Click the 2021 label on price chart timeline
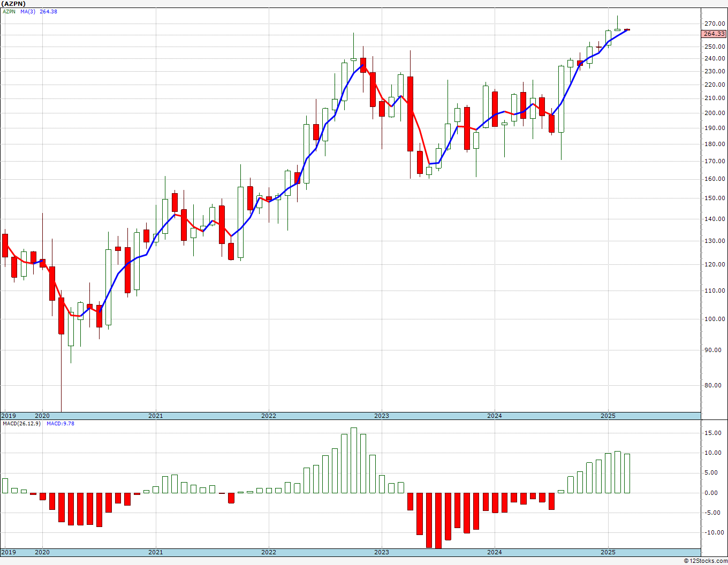Image resolution: width=728 pixels, height=565 pixels. click(x=155, y=416)
